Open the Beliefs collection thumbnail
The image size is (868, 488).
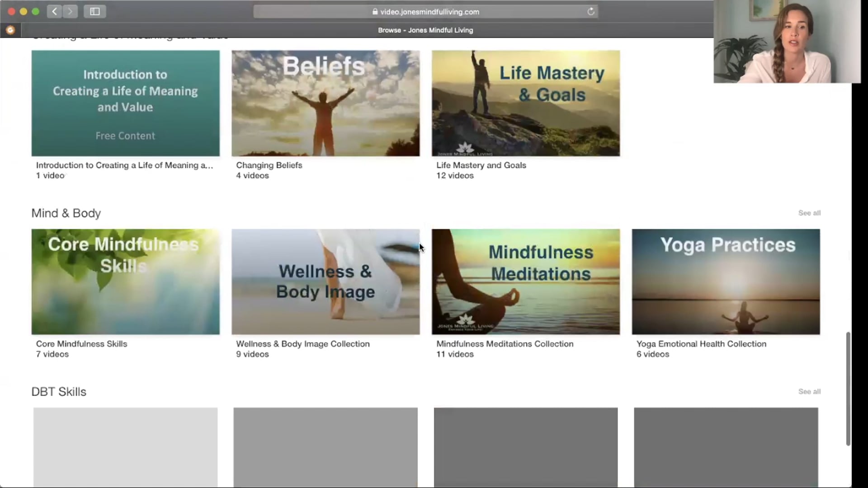pyautogui.click(x=325, y=103)
